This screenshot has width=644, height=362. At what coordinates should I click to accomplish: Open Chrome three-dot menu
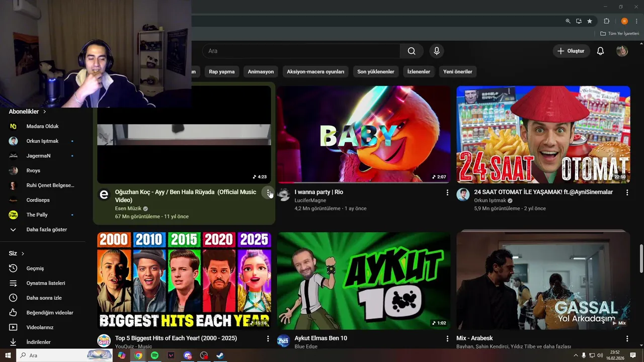tap(636, 21)
